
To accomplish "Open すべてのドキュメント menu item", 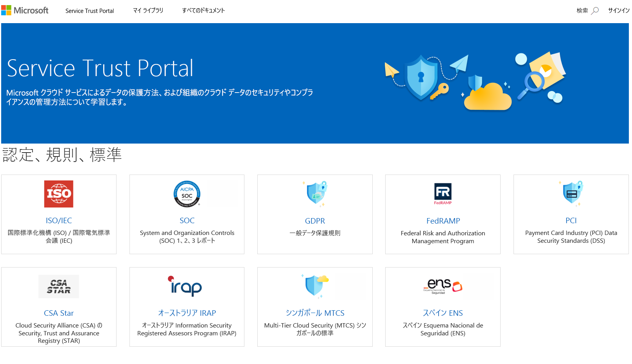I will click(203, 11).
